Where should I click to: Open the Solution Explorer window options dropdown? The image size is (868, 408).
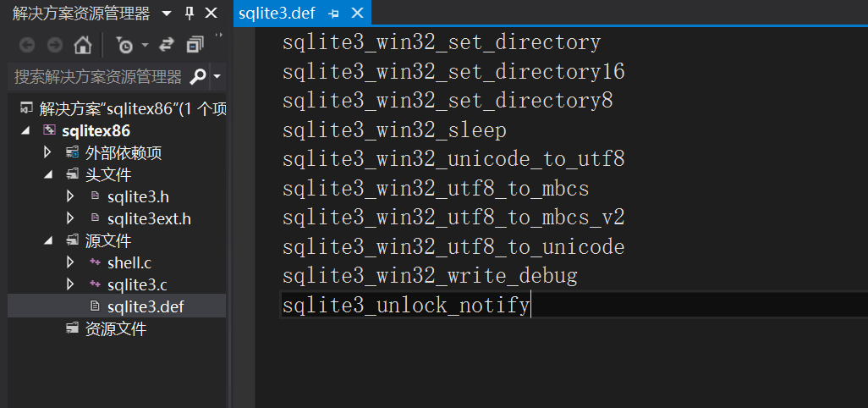(166, 14)
